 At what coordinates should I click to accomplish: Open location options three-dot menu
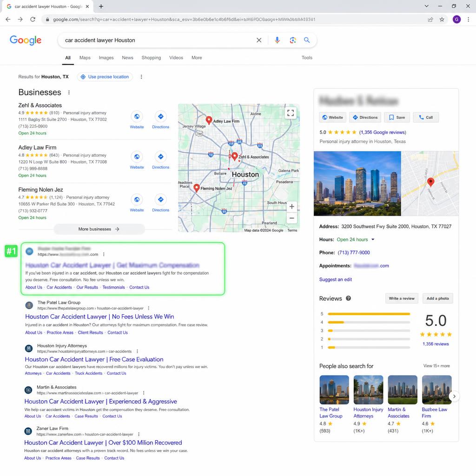[141, 77]
